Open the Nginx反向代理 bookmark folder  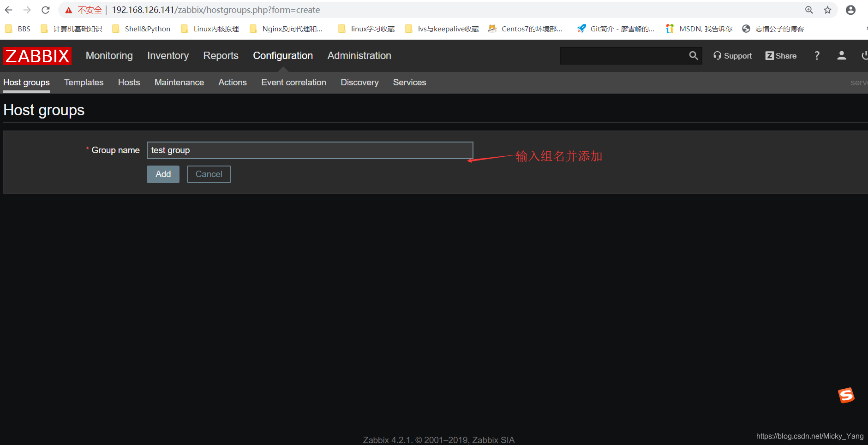tap(286, 29)
